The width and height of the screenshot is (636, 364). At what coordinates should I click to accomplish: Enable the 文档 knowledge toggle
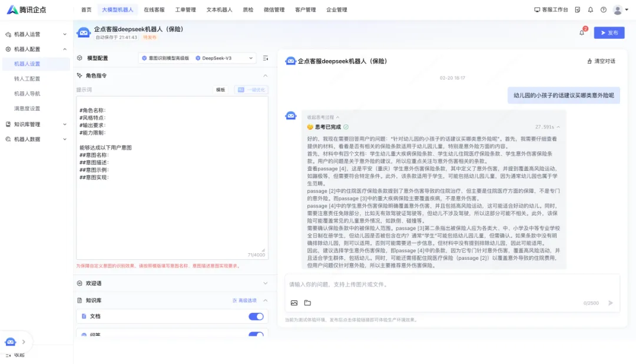pos(255,316)
